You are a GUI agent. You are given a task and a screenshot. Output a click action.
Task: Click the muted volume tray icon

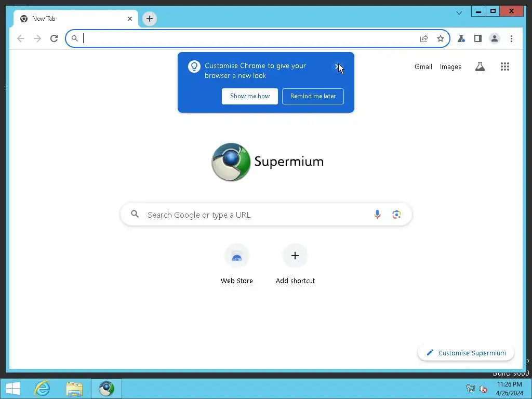pyautogui.click(x=483, y=389)
